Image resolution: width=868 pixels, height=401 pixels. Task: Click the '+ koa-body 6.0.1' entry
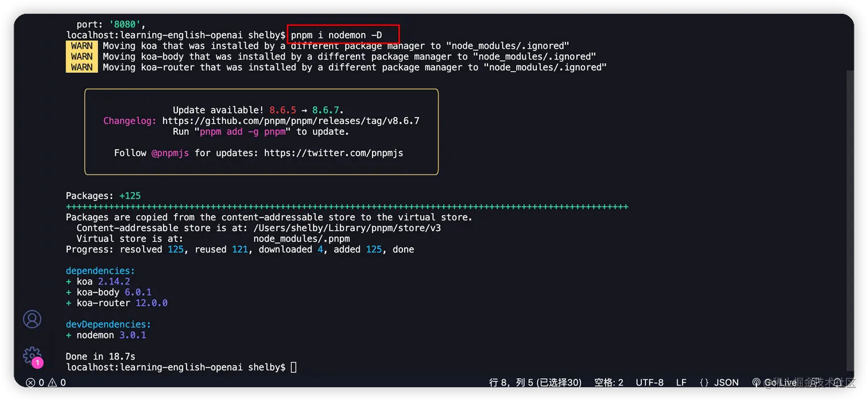[x=108, y=293]
